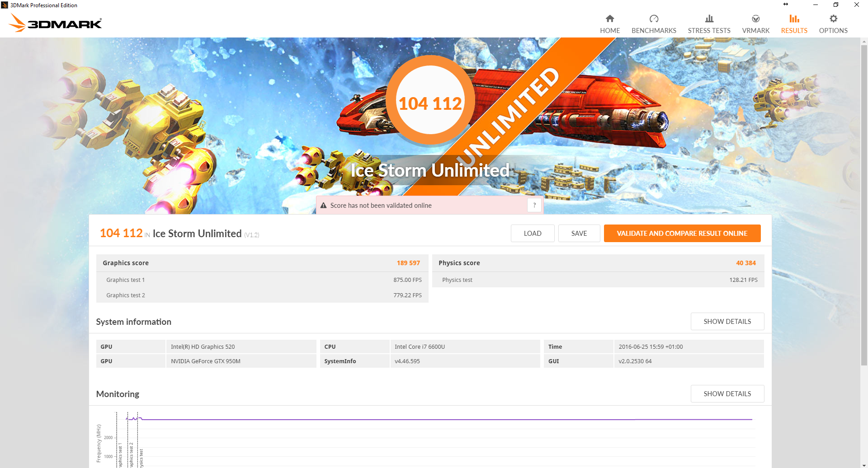
Task: Click the Home house icon
Action: tap(610, 19)
